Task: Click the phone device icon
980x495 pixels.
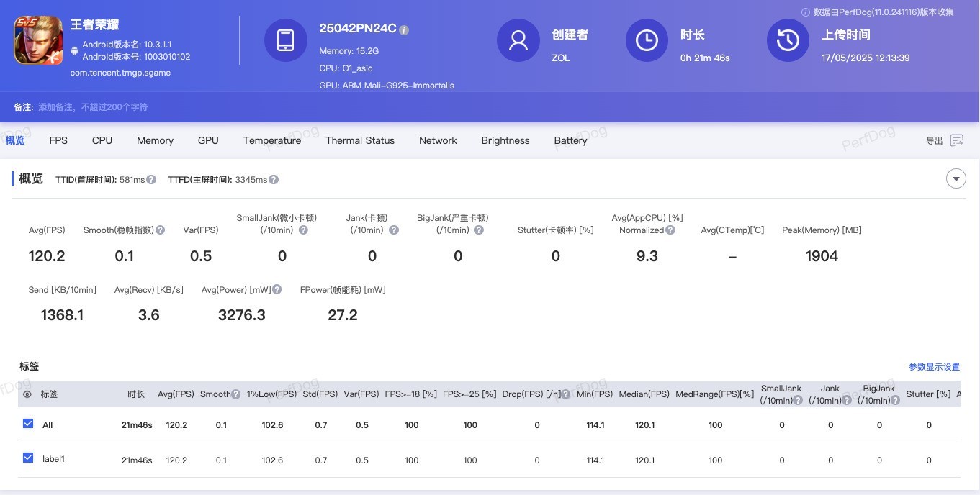Action: point(286,40)
